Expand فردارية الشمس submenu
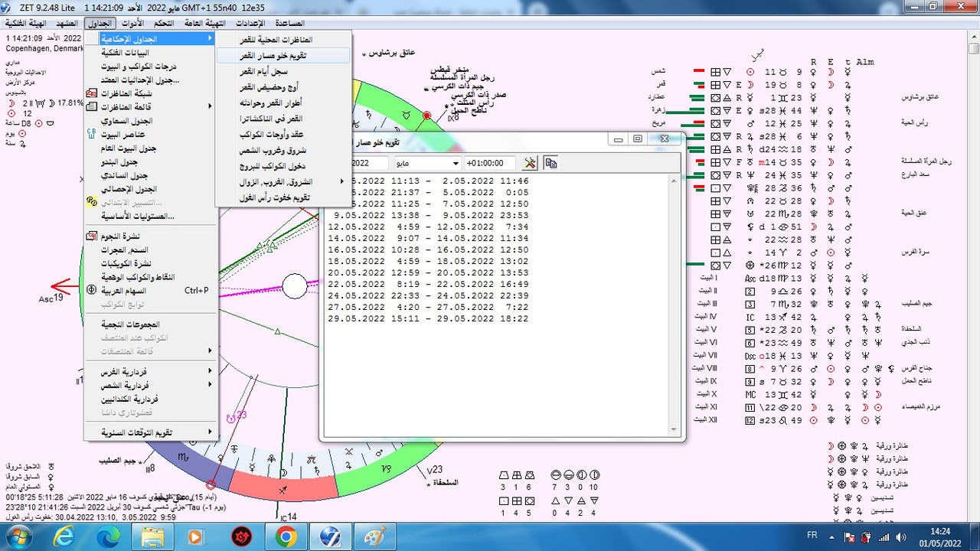 151,386
